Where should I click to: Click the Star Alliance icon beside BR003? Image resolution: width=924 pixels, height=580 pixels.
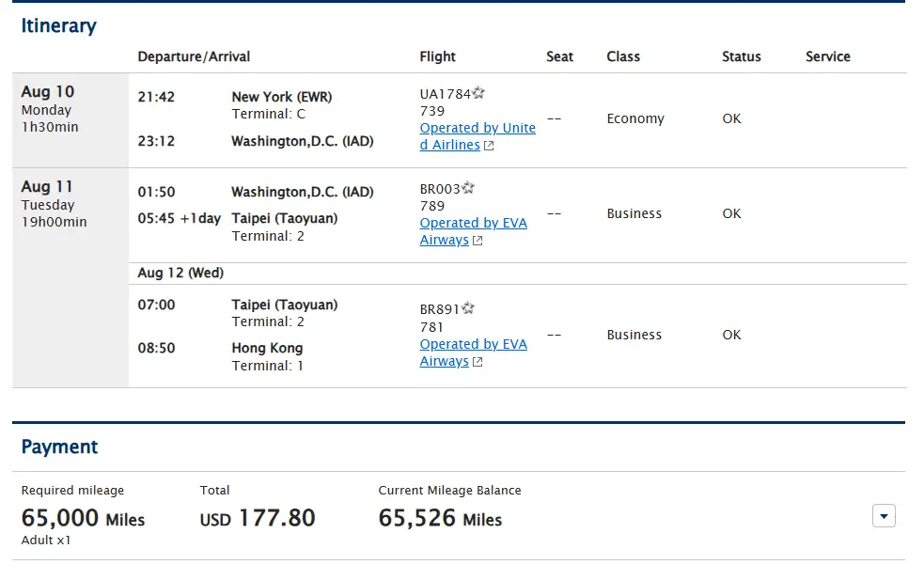pos(468,188)
